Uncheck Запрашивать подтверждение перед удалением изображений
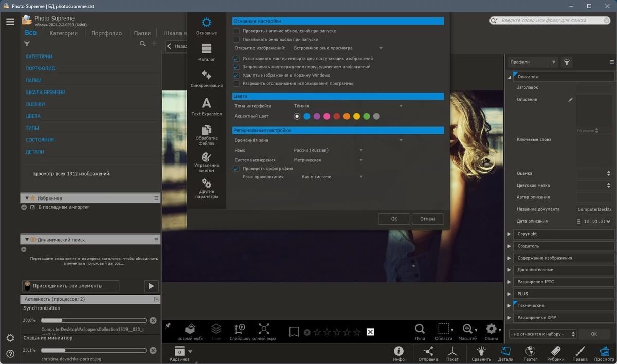The width and height of the screenshot is (617, 364). point(237,67)
